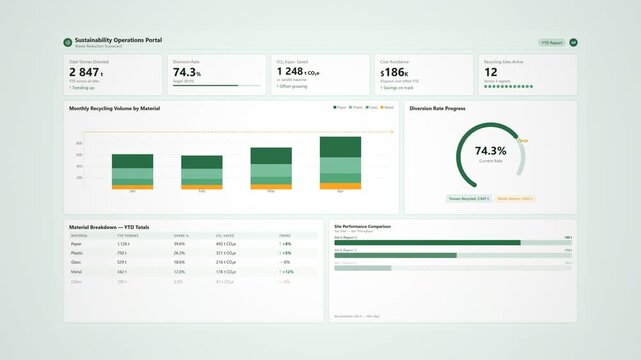
Task: Click the 12.0% share cell
Action: pyautogui.click(x=179, y=272)
